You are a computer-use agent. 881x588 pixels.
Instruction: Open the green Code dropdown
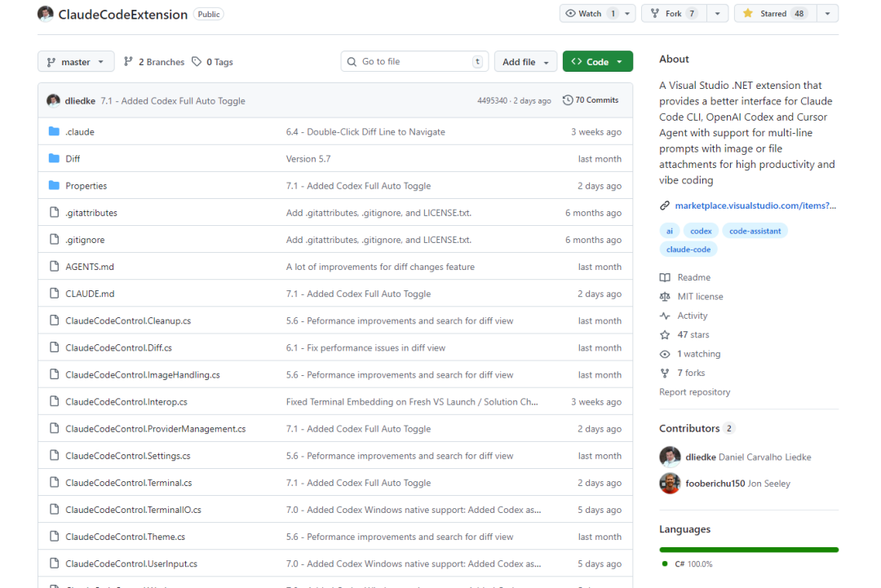[597, 62]
